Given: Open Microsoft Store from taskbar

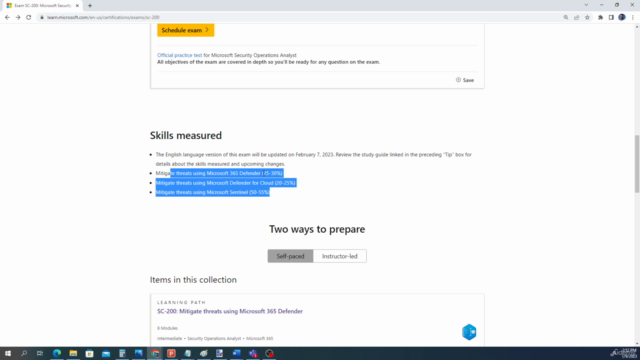Looking at the screenshot, I should click(89, 353).
